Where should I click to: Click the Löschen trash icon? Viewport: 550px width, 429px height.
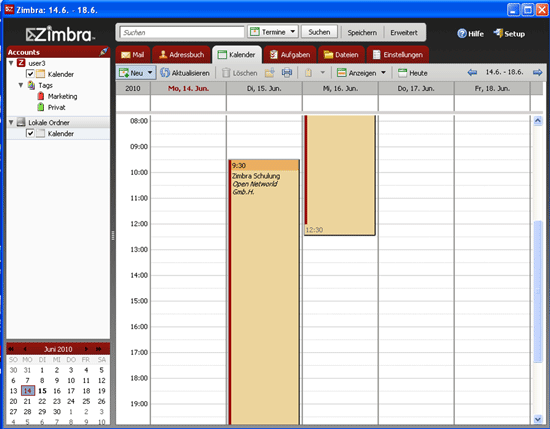226,73
